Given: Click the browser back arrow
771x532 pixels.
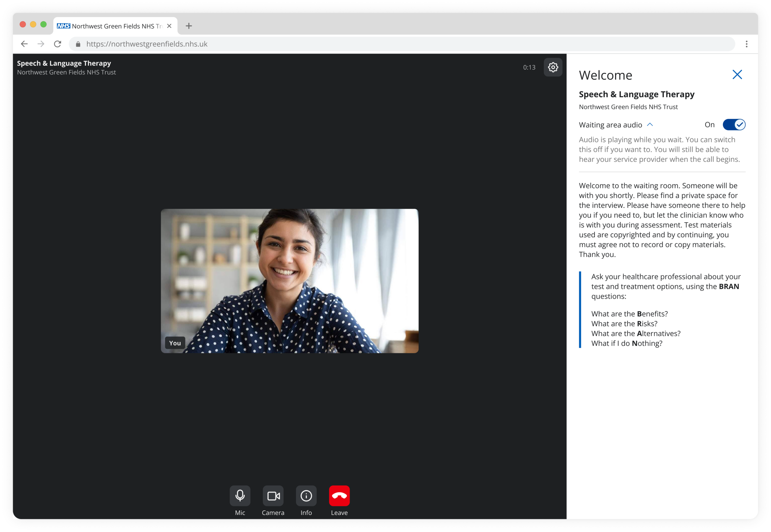Looking at the screenshot, I should click(x=24, y=44).
